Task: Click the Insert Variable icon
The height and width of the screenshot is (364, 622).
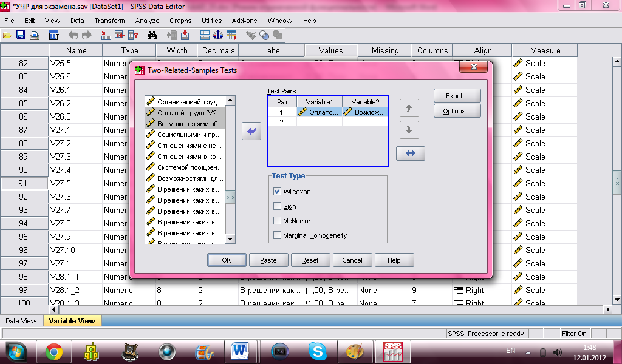Action: (x=185, y=35)
